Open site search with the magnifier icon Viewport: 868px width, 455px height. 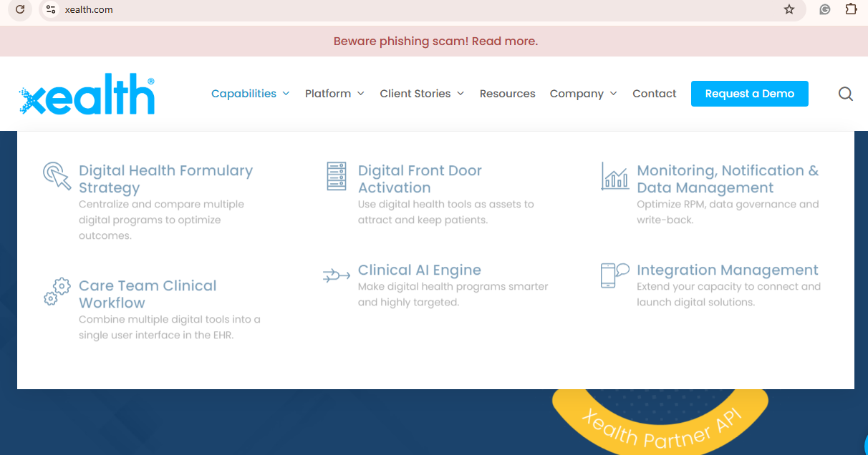pyautogui.click(x=846, y=94)
